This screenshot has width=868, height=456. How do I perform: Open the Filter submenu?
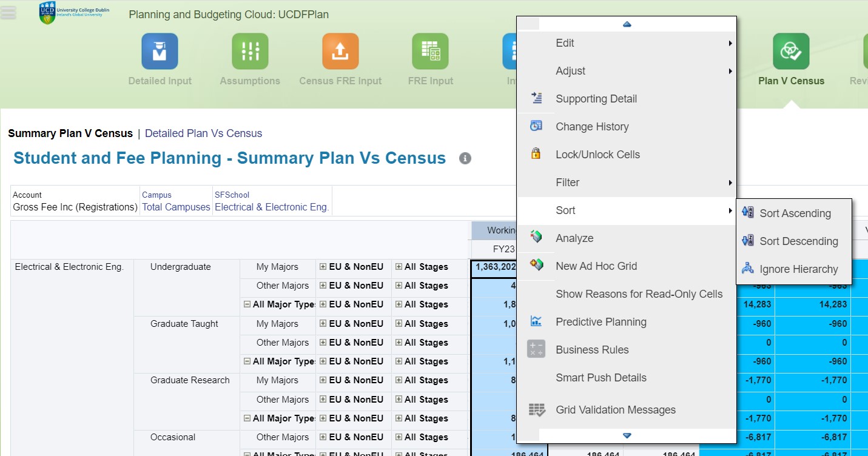tap(567, 183)
